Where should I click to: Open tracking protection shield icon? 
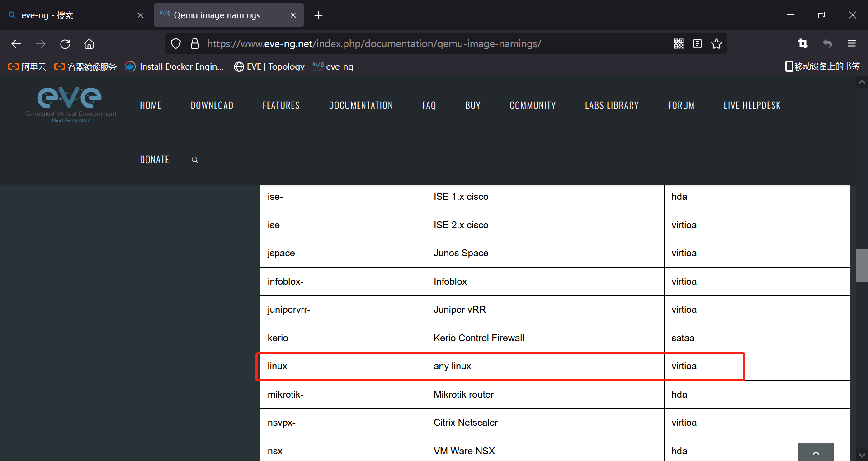pyautogui.click(x=176, y=44)
